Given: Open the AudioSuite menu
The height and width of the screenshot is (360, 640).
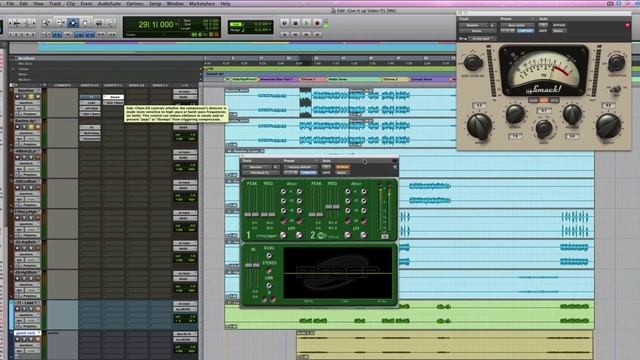Looking at the screenshot, I should pos(109,4).
